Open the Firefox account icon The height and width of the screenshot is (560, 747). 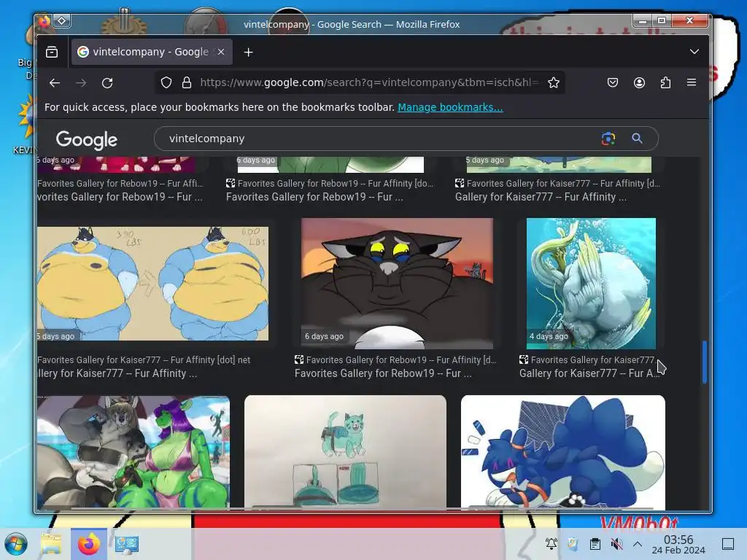(x=639, y=83)
